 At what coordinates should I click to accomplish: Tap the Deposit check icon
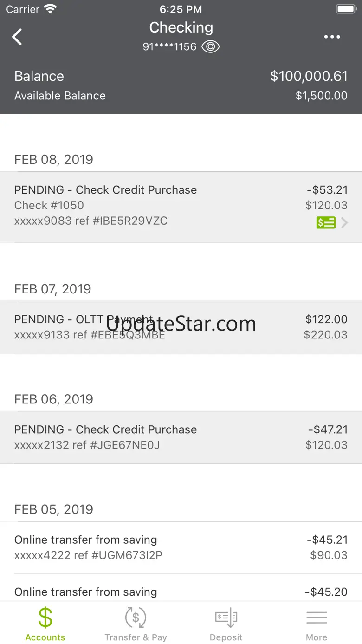point(226,618)
